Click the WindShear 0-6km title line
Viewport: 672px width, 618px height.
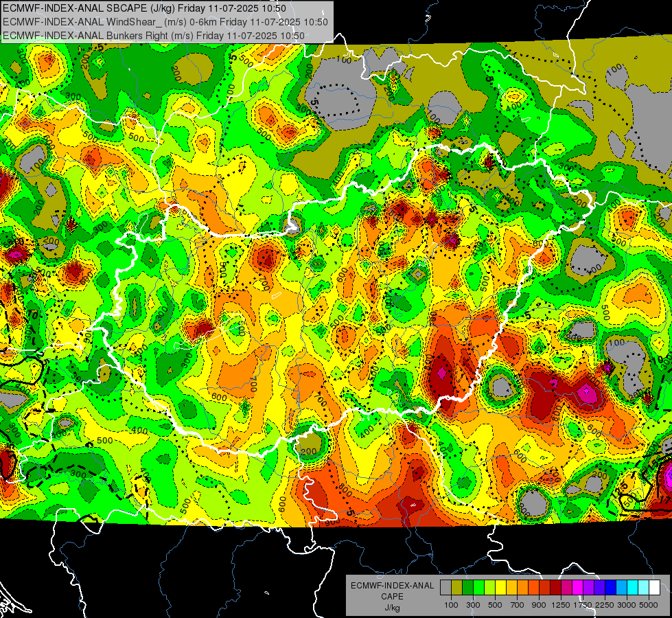(x=165, y=22)
